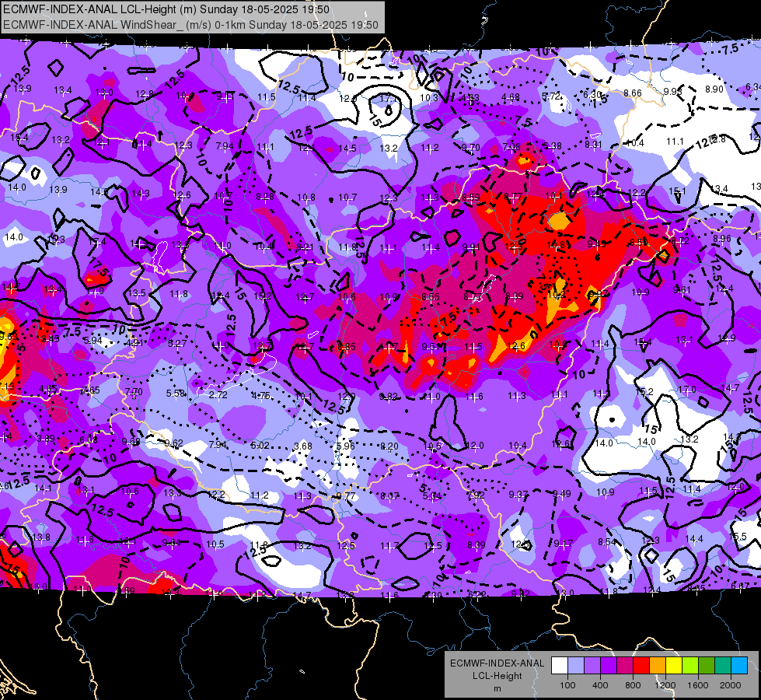Click the orange legend swatch
This screenshot has width=761, height=700.
[658, 666]
